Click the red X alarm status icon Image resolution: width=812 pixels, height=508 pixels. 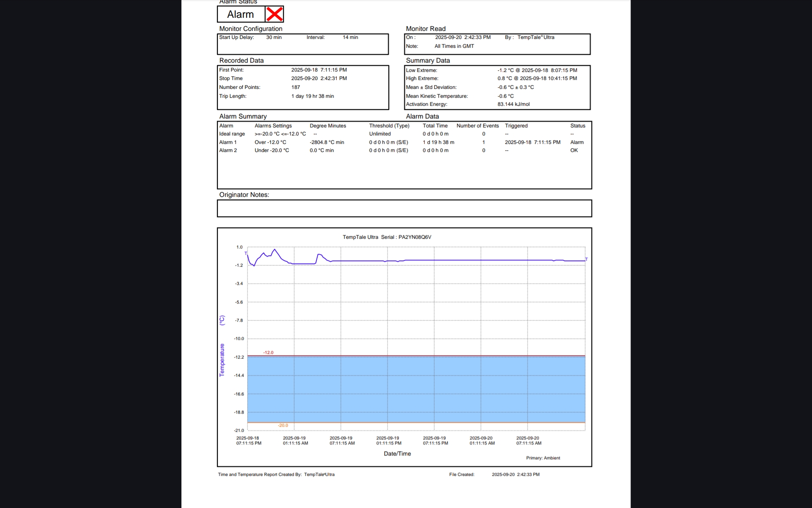pos(274,14)
